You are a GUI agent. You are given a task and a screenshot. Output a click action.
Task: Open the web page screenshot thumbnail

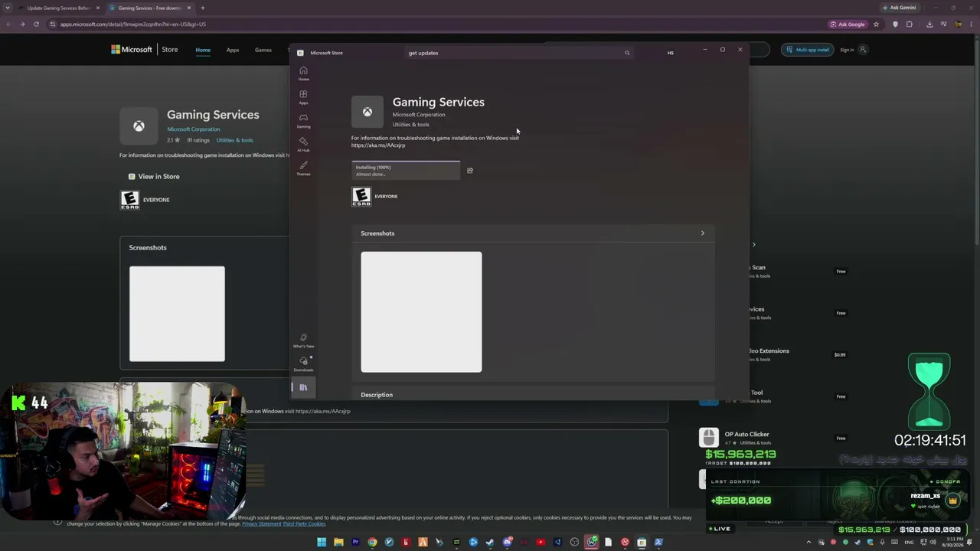(177, 314)
